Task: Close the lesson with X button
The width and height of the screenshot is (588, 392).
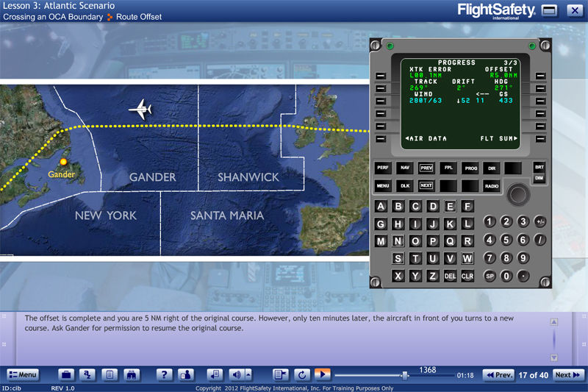Action: tap(575, 10)
